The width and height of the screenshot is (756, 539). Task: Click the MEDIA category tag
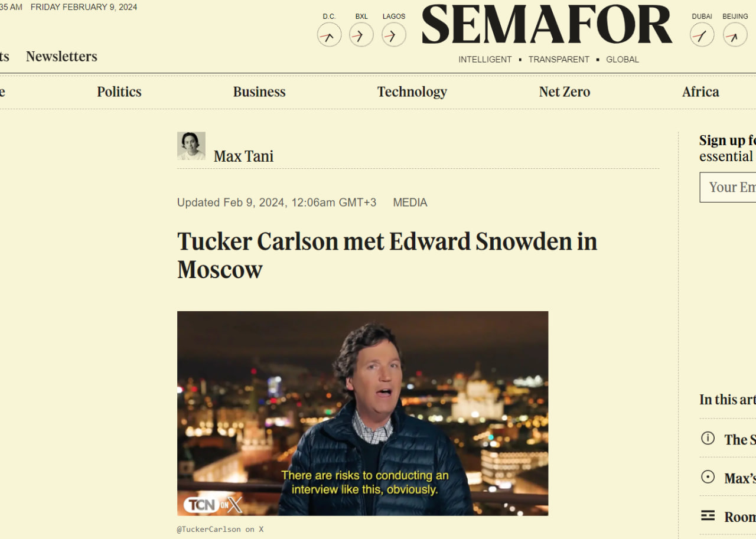(x=410, y=202)
